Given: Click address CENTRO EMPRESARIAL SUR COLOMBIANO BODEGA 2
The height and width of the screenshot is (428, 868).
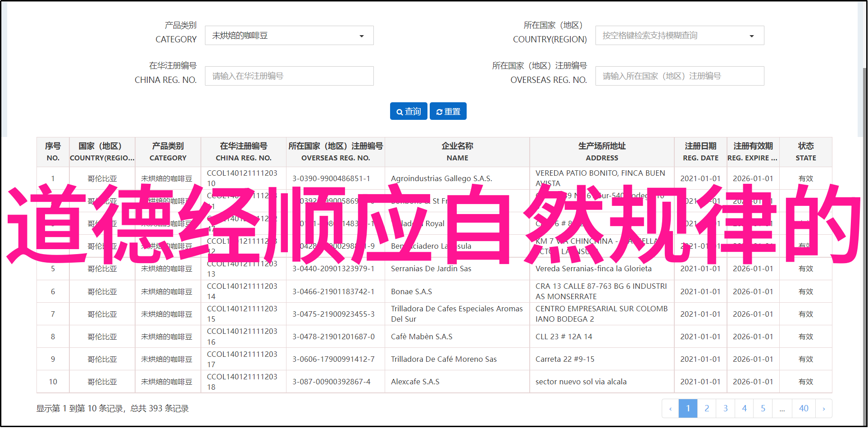Looking at the screenshot, I should coord(602,314).
